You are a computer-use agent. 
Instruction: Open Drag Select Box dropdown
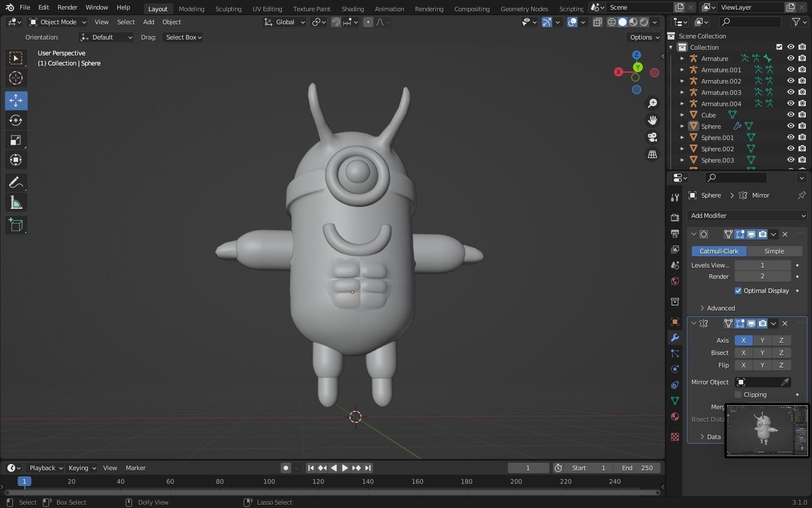click(x=183, y=37)
